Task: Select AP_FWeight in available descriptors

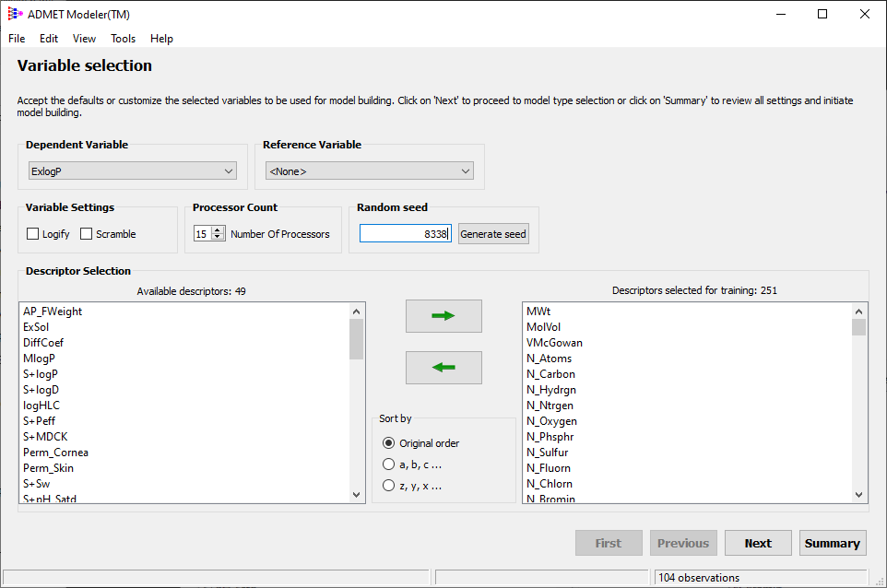Action: 53,312
